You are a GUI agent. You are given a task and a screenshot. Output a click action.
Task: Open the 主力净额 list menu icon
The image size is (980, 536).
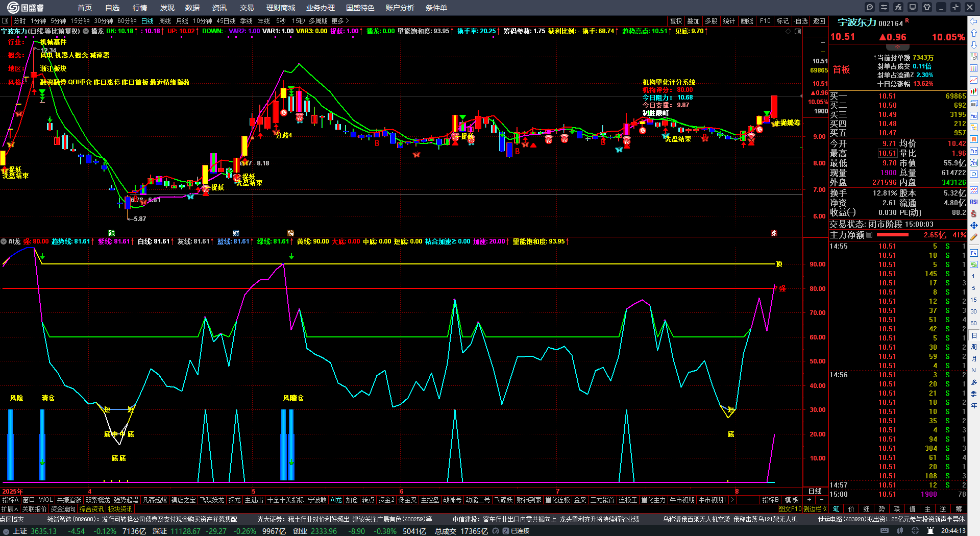click(869, 235)
